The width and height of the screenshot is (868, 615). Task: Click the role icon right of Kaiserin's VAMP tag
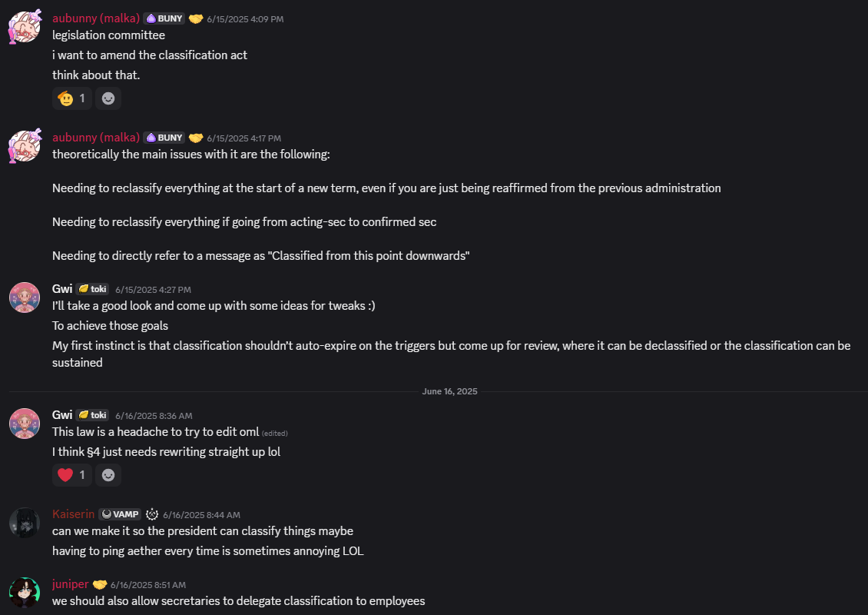[152, 514]
